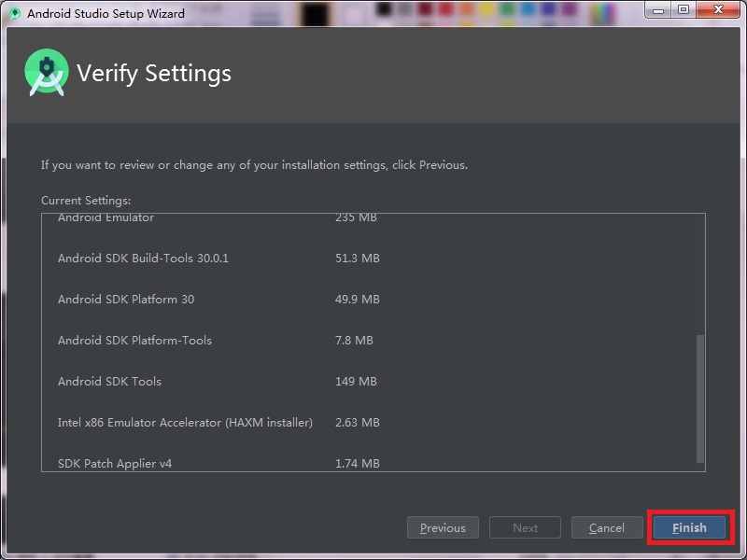
Task: Click the disabled Next button
Action: [525, 527]
